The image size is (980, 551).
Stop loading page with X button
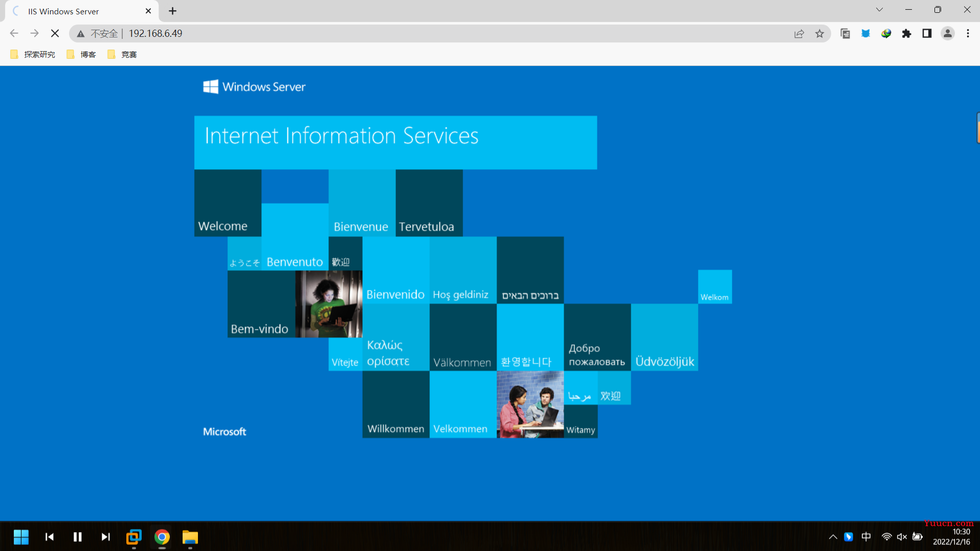pyautogui.click(x=55, y=33)
